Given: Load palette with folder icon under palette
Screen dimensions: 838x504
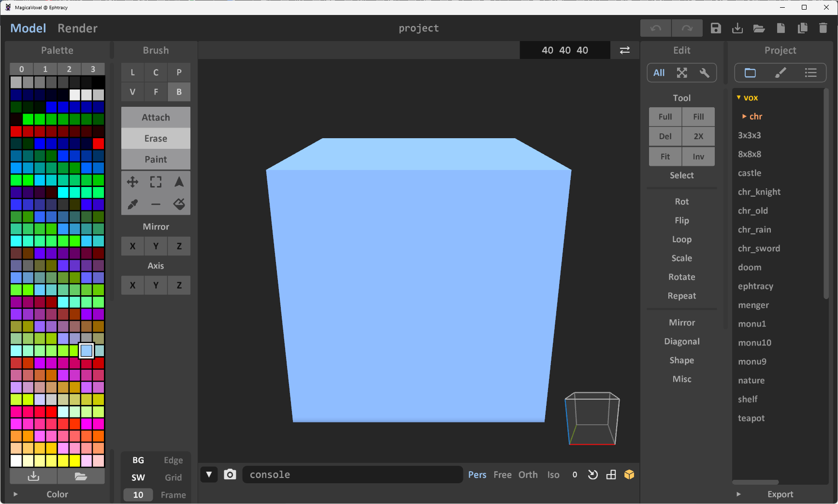Looking at the screenshot, I should coord(81,476).
